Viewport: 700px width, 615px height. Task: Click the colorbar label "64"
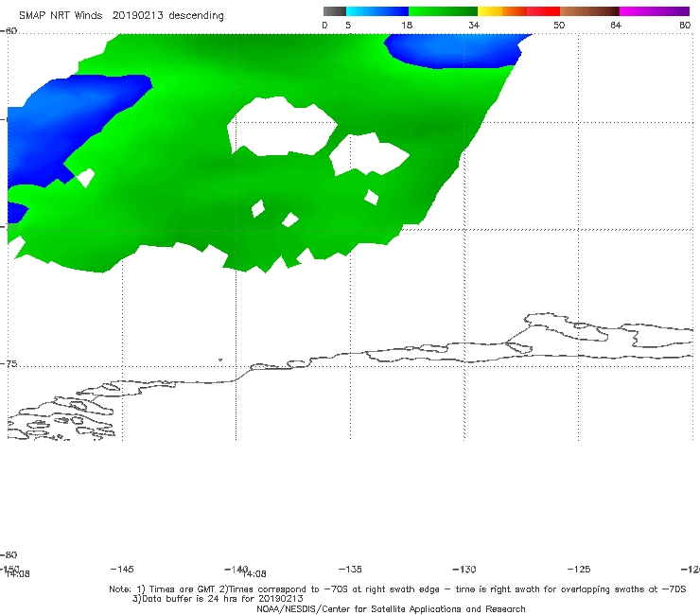616,25
